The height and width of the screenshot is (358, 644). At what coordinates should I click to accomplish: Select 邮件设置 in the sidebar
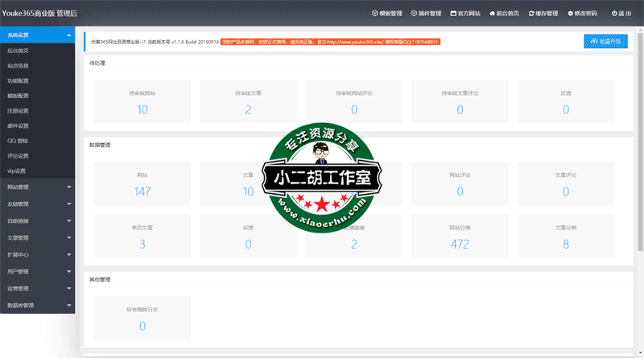[x=19, y=126]
